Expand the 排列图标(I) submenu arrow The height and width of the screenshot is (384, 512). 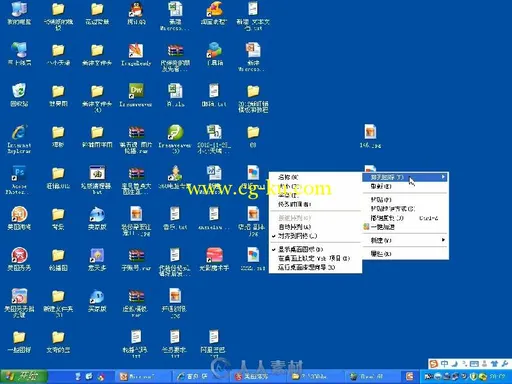[x=443, y=177]
